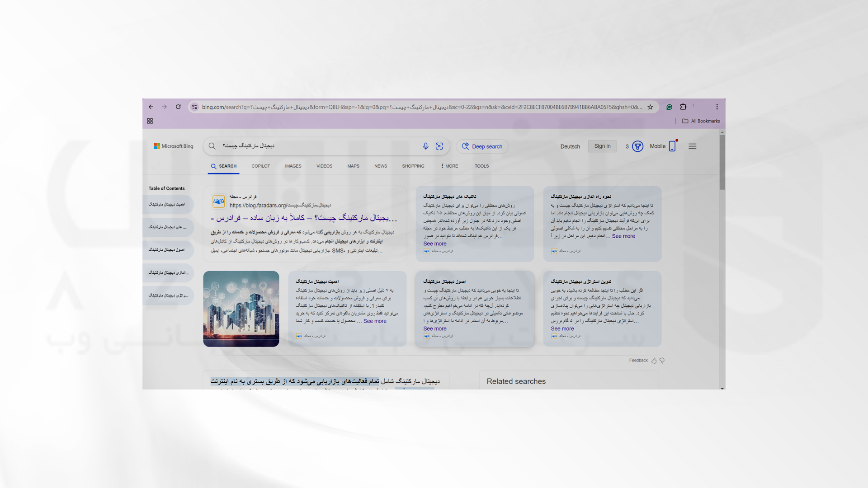Click the Table of Contents heading

click(x=166, y=188)
